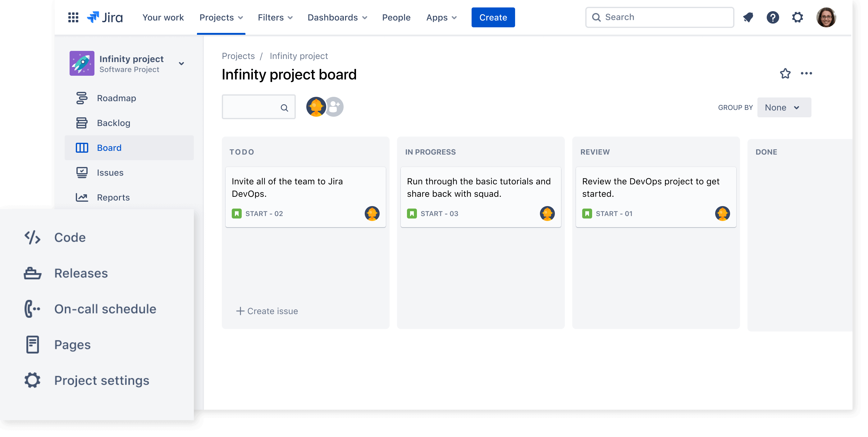Screen dimensions: 868x437
Task: Click the On-call schedule icon
Action: pyautogui.click(x=32, y=308)
